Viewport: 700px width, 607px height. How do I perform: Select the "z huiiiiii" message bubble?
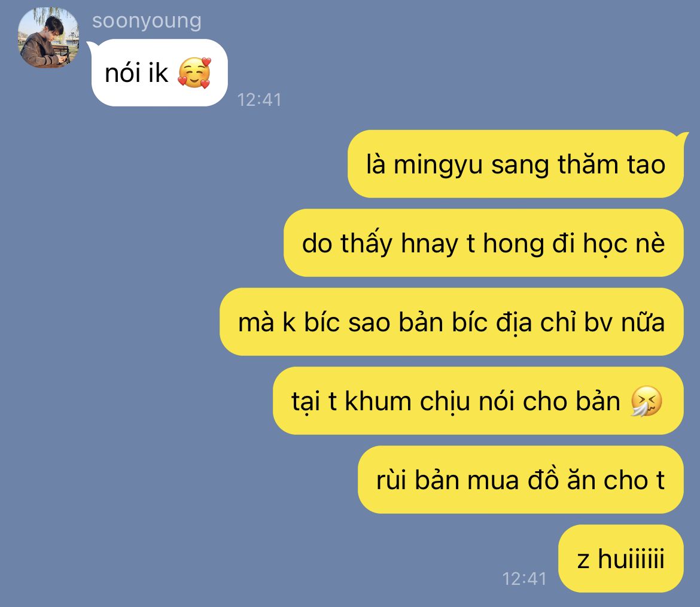(x=621, y=559)
